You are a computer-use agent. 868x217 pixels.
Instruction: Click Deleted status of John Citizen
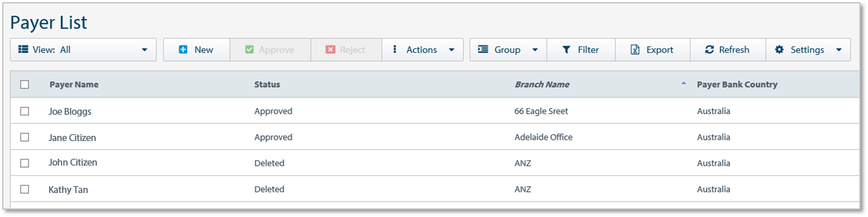pos(269,163)
